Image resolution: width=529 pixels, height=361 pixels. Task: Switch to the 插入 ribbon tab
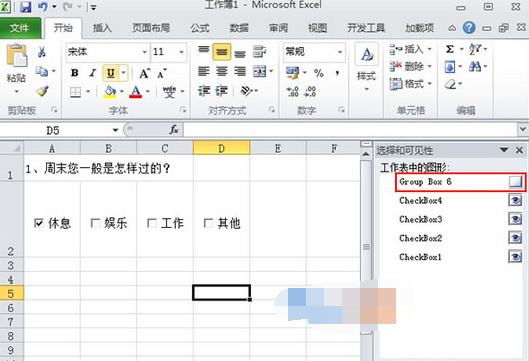coord(102,28)
